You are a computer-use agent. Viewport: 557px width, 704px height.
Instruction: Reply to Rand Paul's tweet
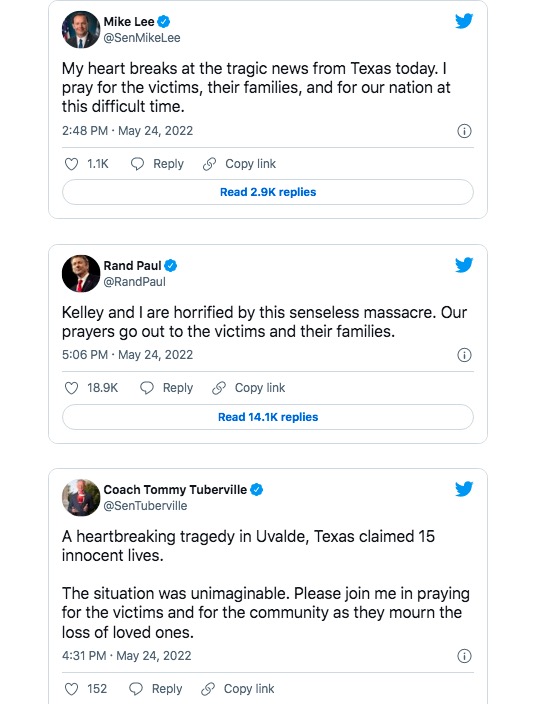[167, 388]
